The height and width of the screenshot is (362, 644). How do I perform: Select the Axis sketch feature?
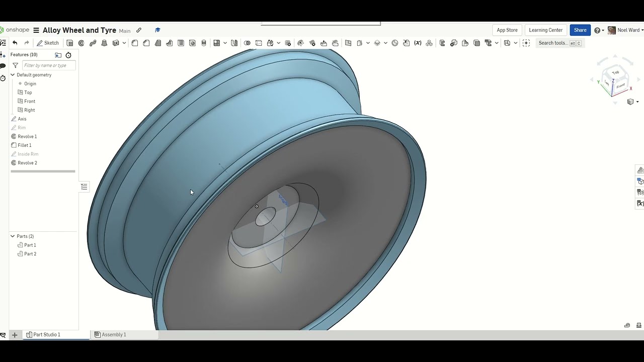(x=22, y=119)
